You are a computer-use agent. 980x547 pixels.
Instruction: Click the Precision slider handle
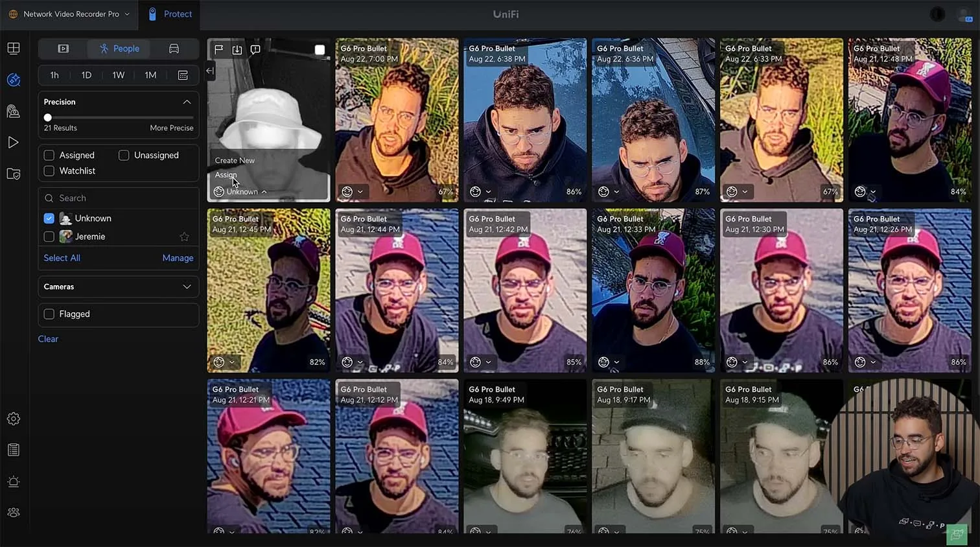pyautogui.click(x=47, y=118)
